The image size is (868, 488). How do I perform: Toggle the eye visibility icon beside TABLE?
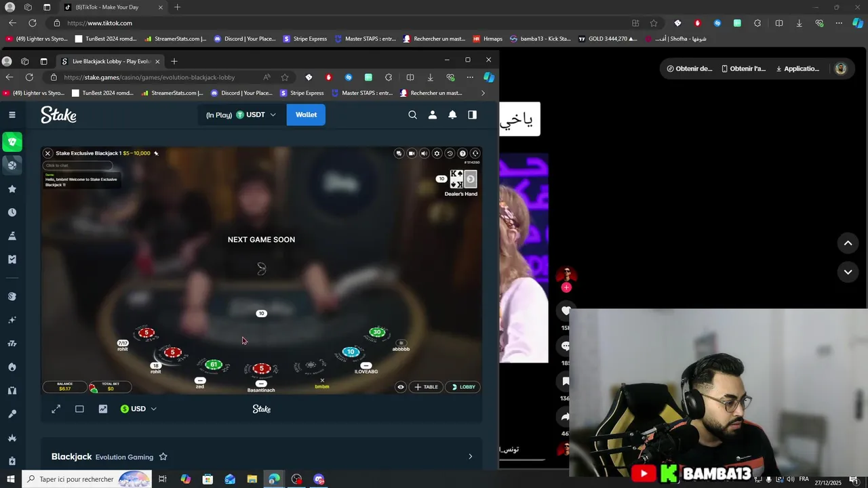pos(401,387)
